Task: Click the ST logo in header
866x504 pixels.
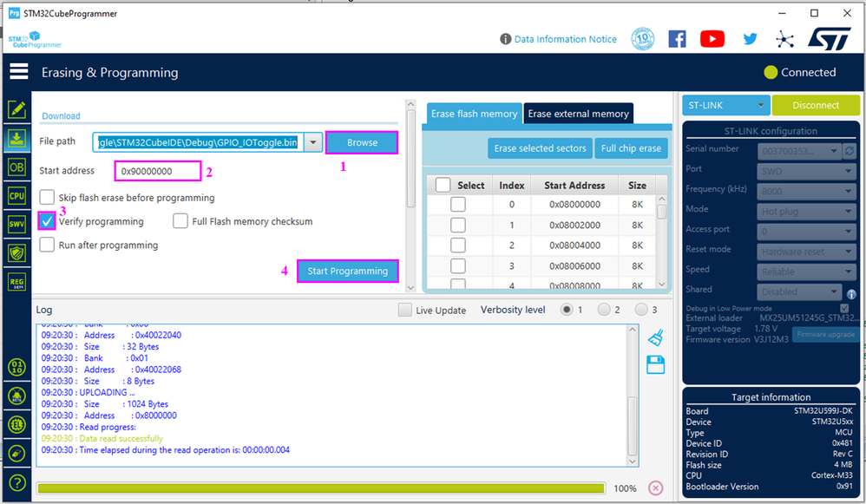Action: 830,39
